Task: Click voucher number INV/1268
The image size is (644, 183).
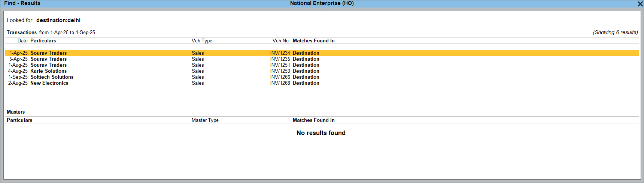Action: (280, 83)
